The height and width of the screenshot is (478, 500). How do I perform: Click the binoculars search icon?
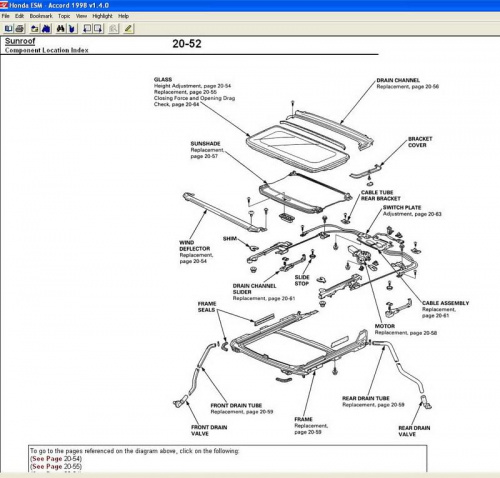click(x=61, y=29)
